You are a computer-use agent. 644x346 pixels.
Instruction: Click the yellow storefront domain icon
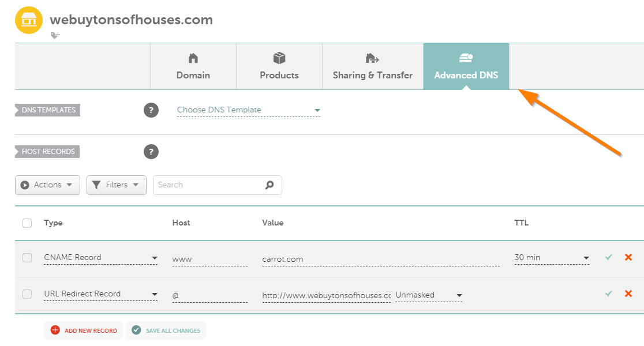[x=29, y=20]
